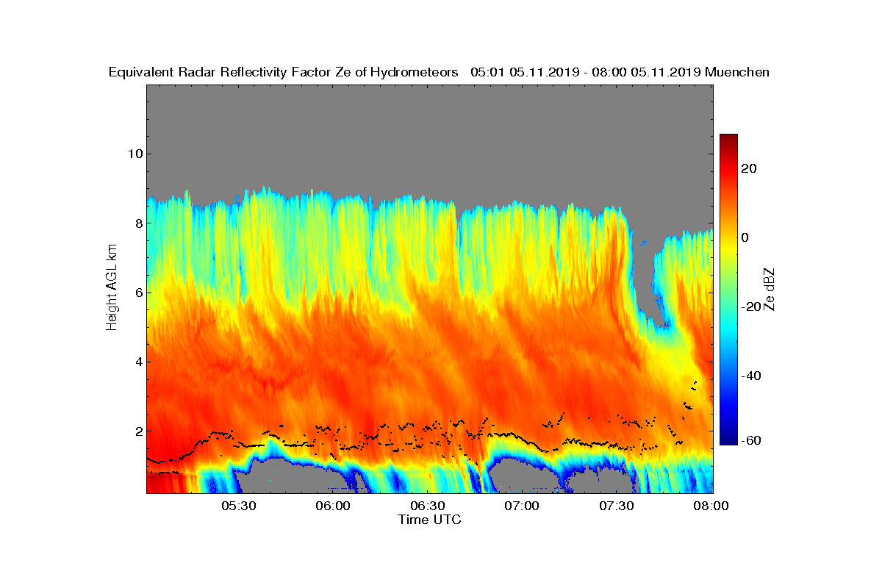Click the height tick label '2'

pos(137,431)
